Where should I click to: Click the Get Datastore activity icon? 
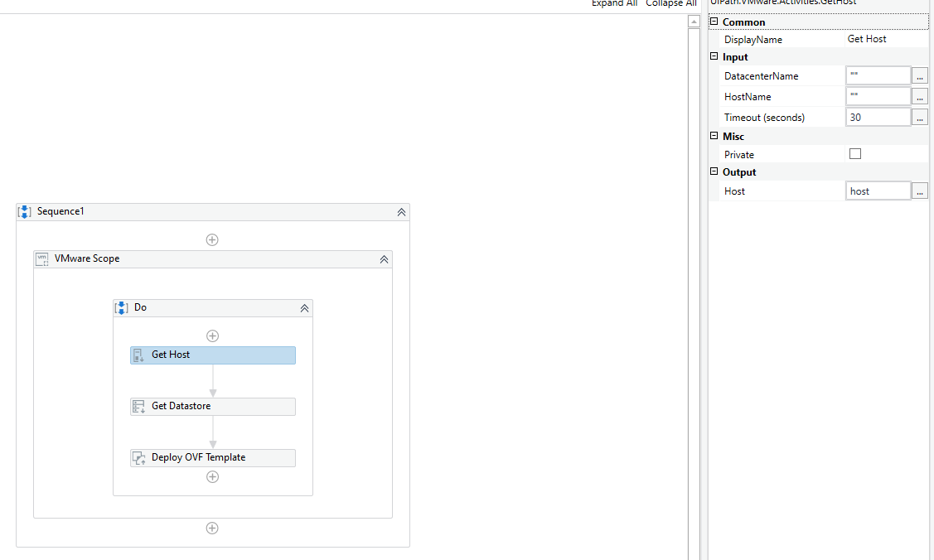tap(138, 407)
